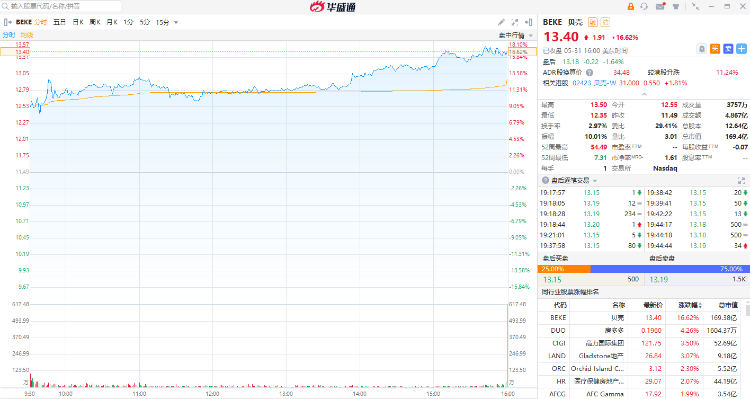Viewport: 750px width, 399px height.
Task: Click the fullscreen chart expand icon
Action: click(x=515, y=22)
